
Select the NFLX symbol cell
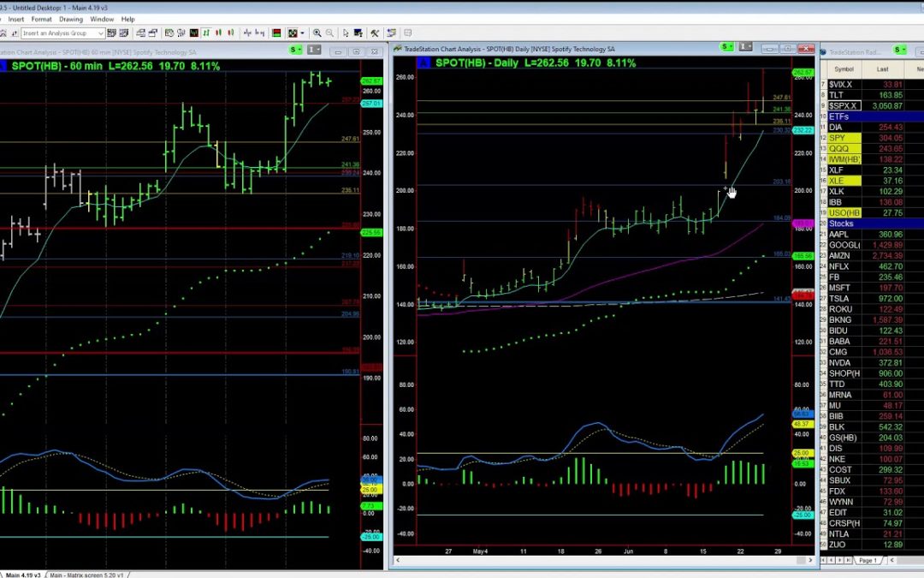coord(844,266)
